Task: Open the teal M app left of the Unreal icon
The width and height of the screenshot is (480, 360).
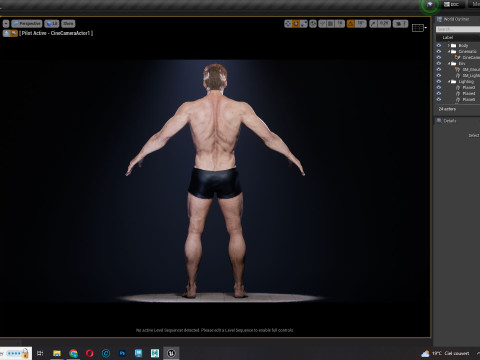Action: (x=155, y=353)
